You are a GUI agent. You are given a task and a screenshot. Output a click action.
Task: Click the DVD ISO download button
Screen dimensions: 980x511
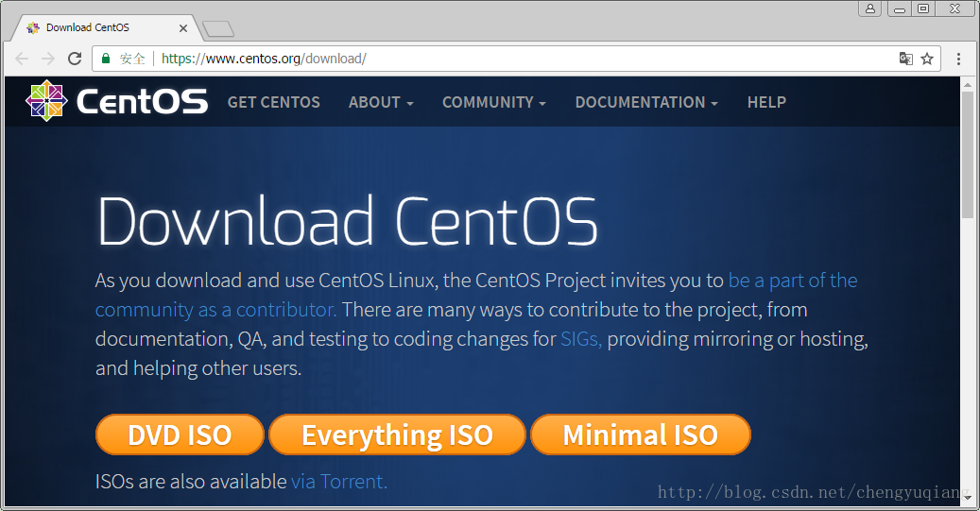tap(180, 434)
